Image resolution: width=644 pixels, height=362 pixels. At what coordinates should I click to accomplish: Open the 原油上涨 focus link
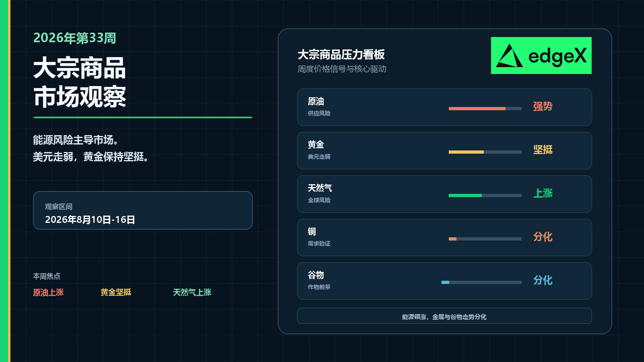[48, 292]
